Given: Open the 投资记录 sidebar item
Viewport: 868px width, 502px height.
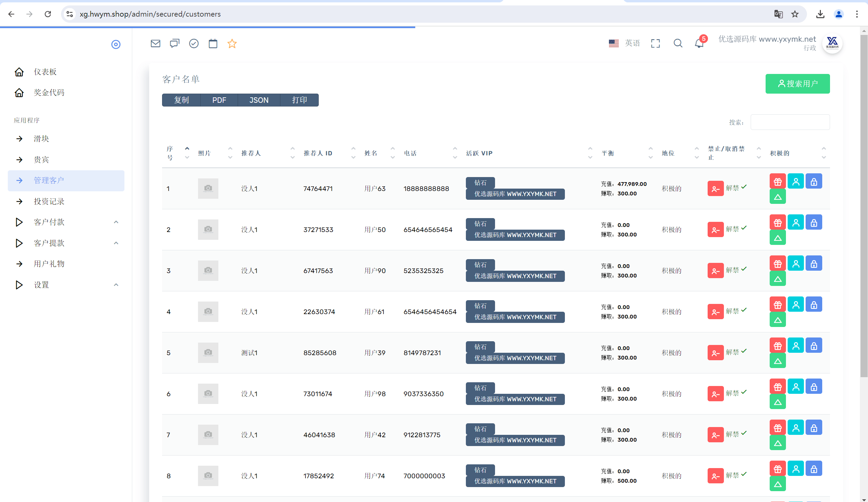Looking at the screenshot, I should 66,201.
